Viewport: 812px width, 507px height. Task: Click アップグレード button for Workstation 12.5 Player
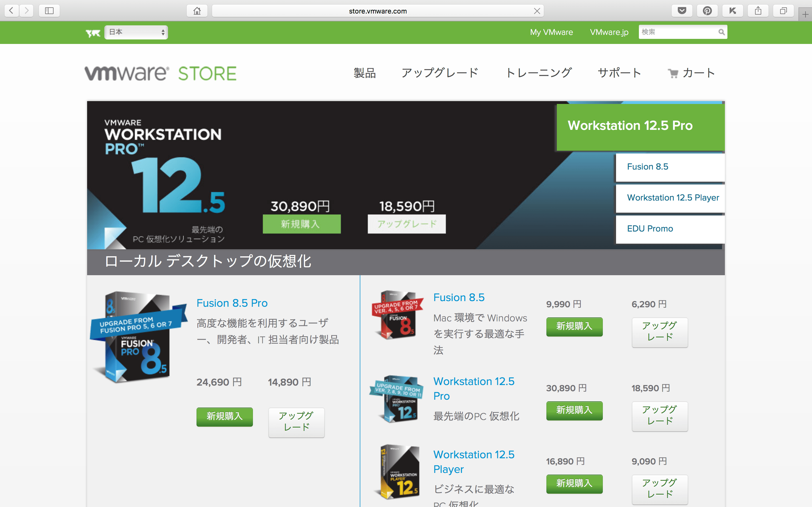pyautogui.click(x=659, y=490)
